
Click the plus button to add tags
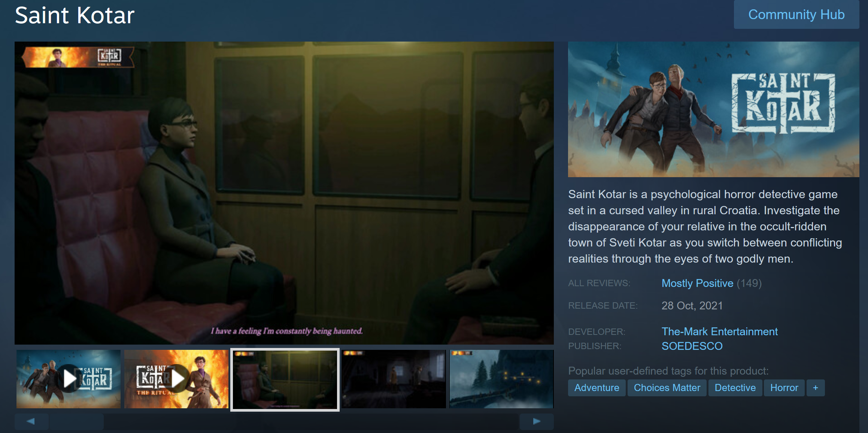click(816, 388)
